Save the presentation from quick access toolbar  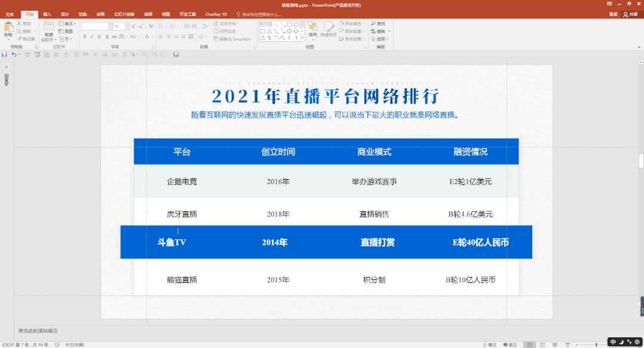tap(5, 54)
